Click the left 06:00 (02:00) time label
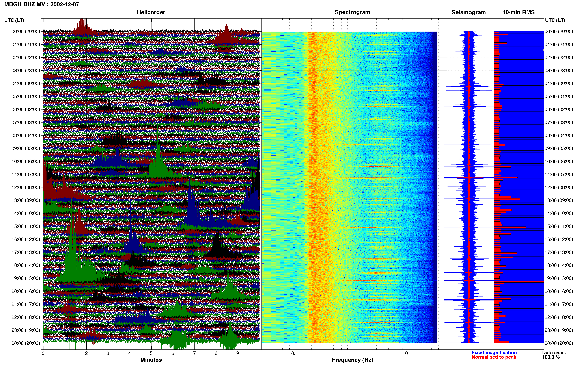The height and width of the screenshot is (368, 588). tap(26, 109)
